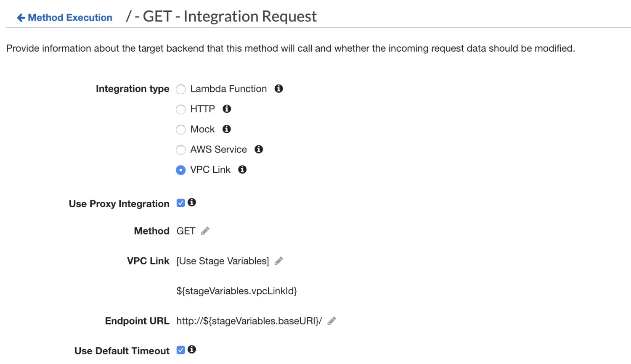Select the stageVariables.vpcLinkId text
631x364 pixels.
pos(236,290)
